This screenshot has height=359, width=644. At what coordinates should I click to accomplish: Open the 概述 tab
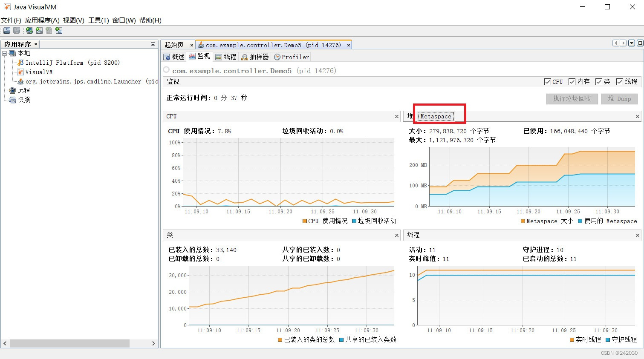point(174,57)
